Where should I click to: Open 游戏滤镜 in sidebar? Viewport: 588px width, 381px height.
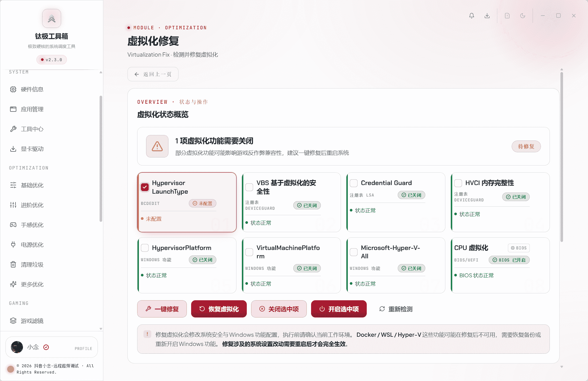coord(52,321)
